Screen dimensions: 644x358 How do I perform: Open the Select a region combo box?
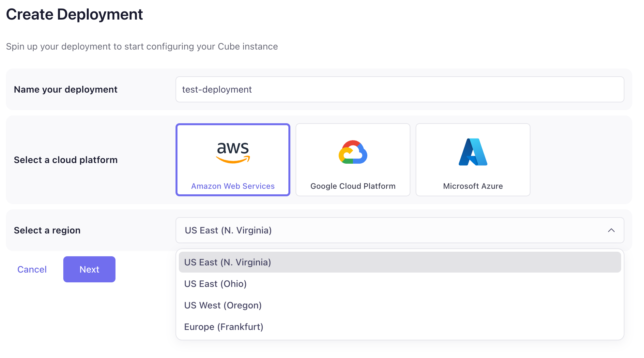400,230
